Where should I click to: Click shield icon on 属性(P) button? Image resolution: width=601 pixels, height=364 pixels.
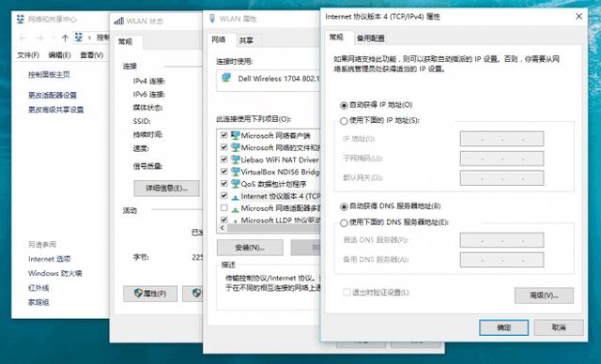click(138, 294)
